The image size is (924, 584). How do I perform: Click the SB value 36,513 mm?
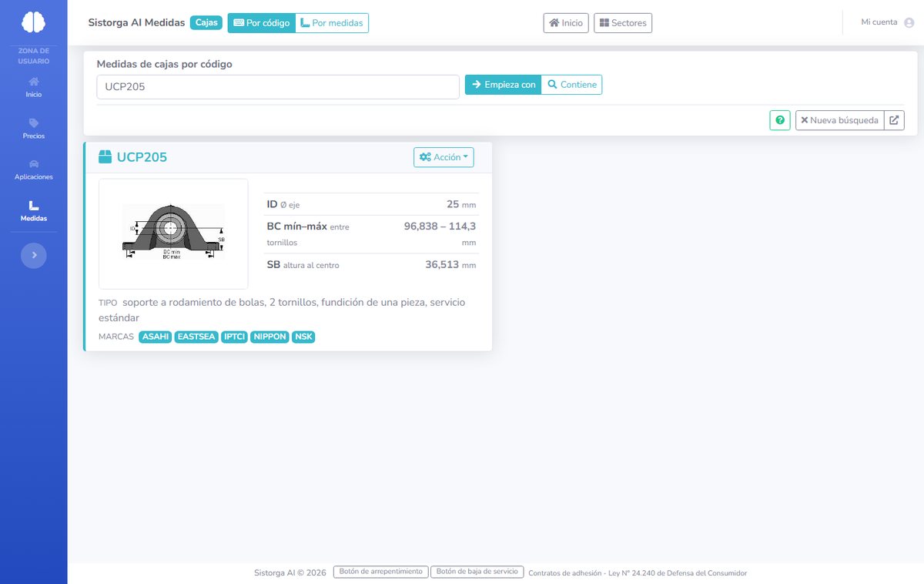click(x=450, y=265)
